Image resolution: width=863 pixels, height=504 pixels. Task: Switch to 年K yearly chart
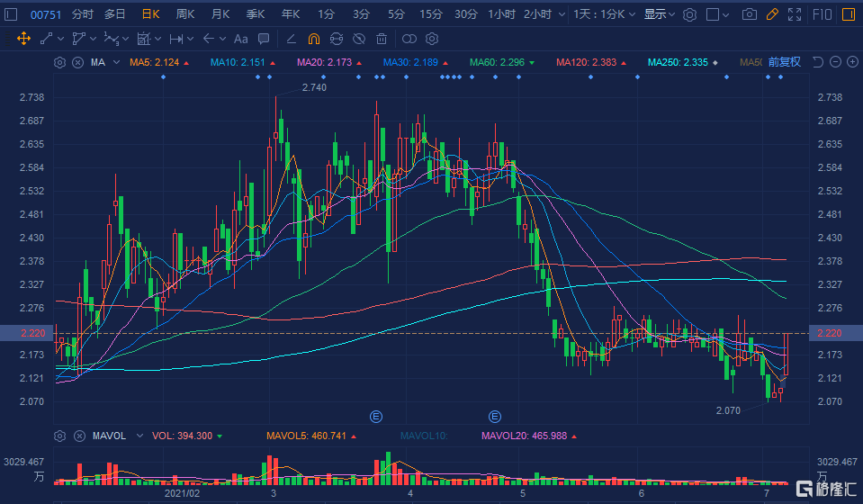pos(291,14)
